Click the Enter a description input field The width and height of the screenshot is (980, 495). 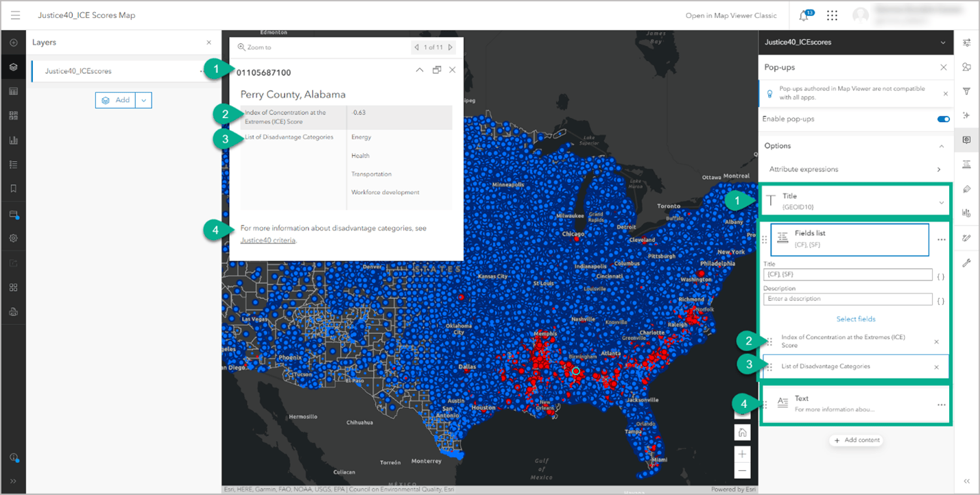[847, 298]
